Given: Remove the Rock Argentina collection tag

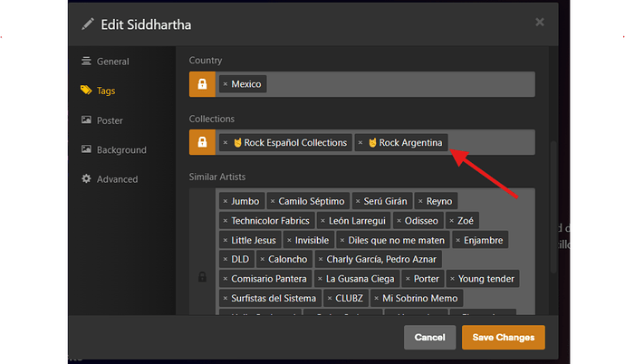Looking at the screenshot, I should pos(361,142).
